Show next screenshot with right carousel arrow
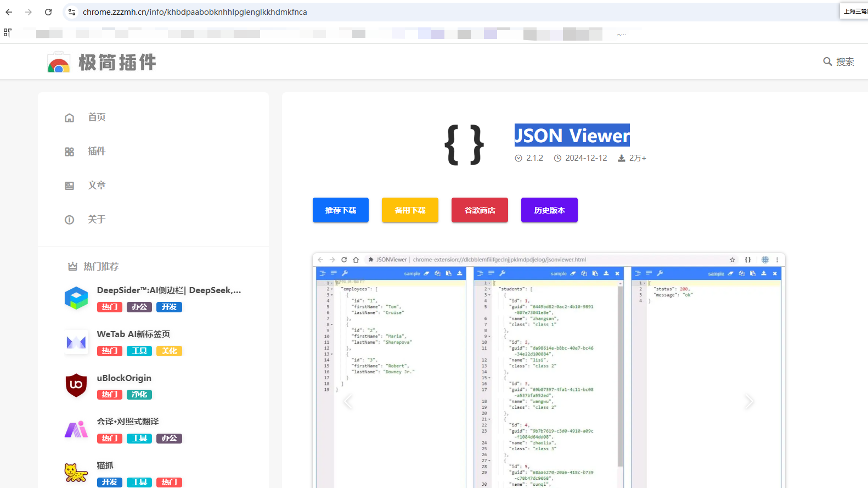 pos(749,401)
